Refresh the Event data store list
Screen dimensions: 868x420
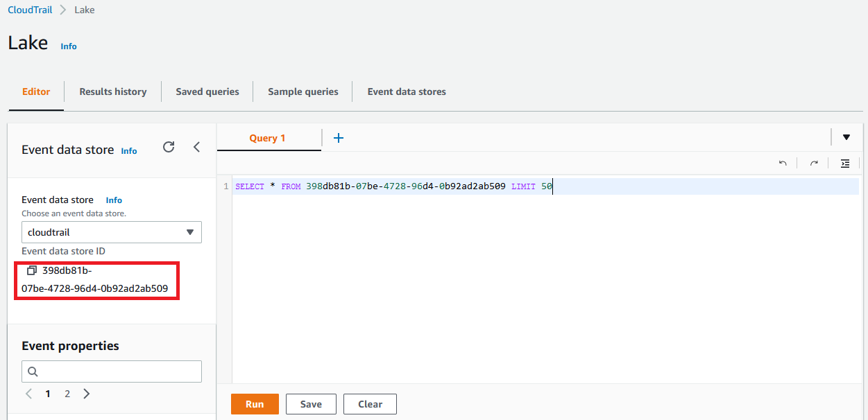tap(169, 147)
